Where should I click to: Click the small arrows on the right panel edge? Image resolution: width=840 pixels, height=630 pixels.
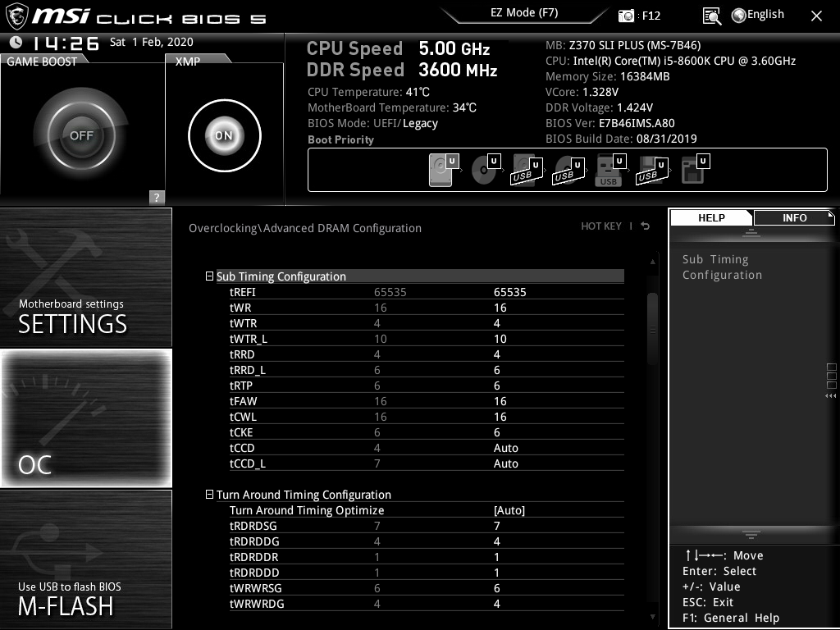coord(830,396)
